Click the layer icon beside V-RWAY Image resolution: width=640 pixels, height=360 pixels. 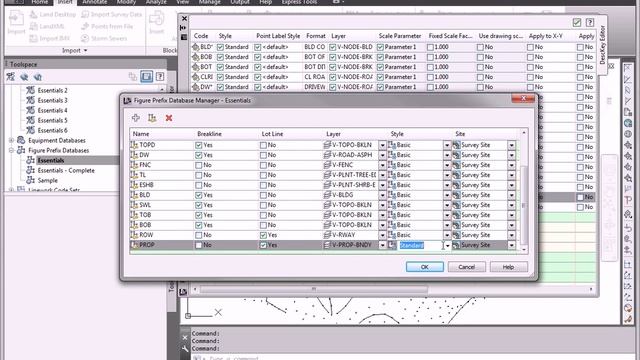coord(327,235)
